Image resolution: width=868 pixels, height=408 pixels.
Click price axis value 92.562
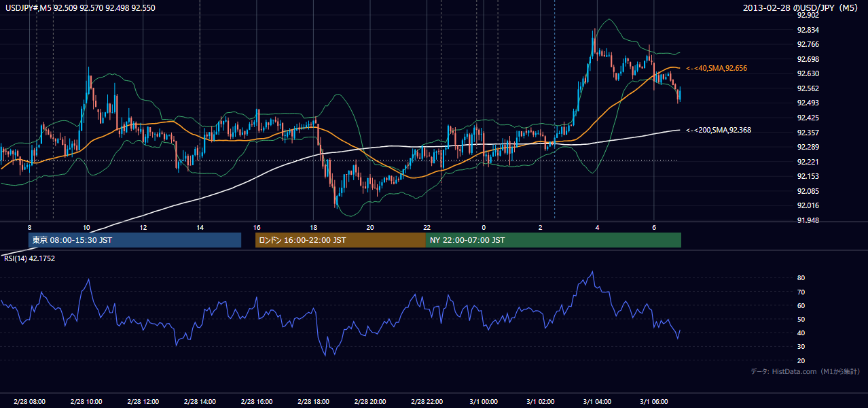tap(808, 88)
